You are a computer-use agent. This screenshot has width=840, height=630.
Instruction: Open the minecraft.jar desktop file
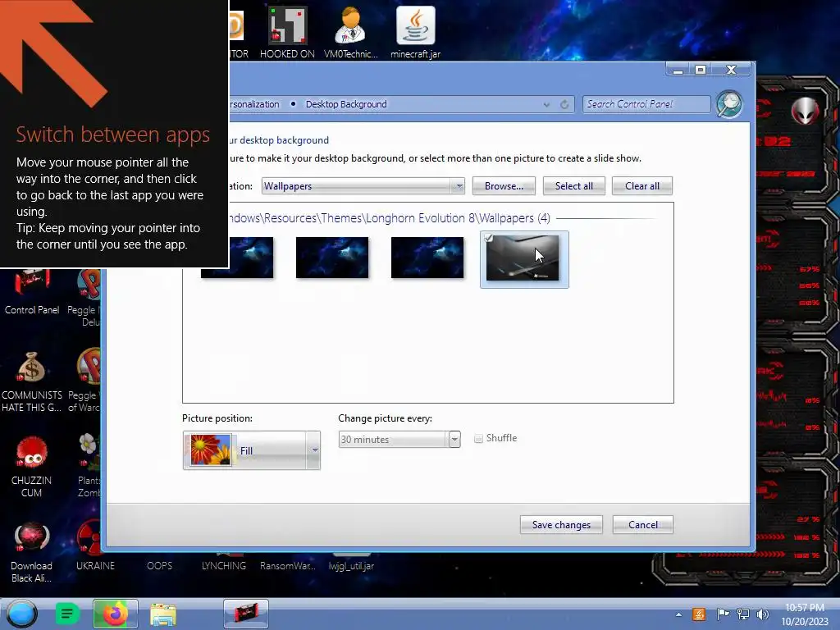click(x=415, y=32)
